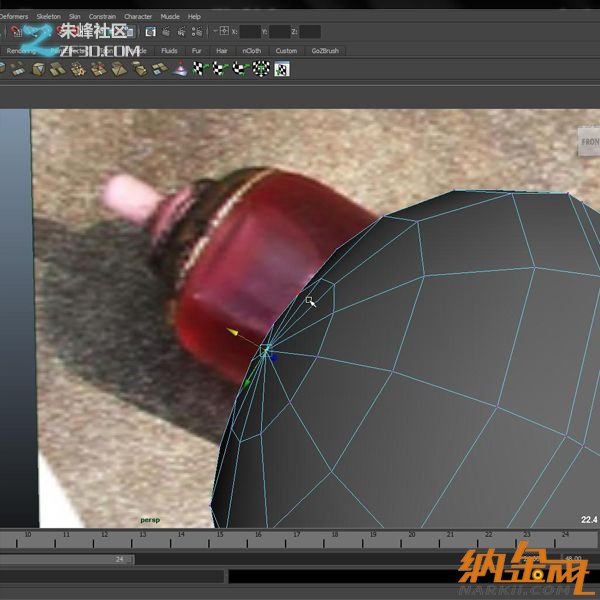Viewport: 600px width, 600px height.
Task: Click the Help menu
Action: [x=194, y=17]
